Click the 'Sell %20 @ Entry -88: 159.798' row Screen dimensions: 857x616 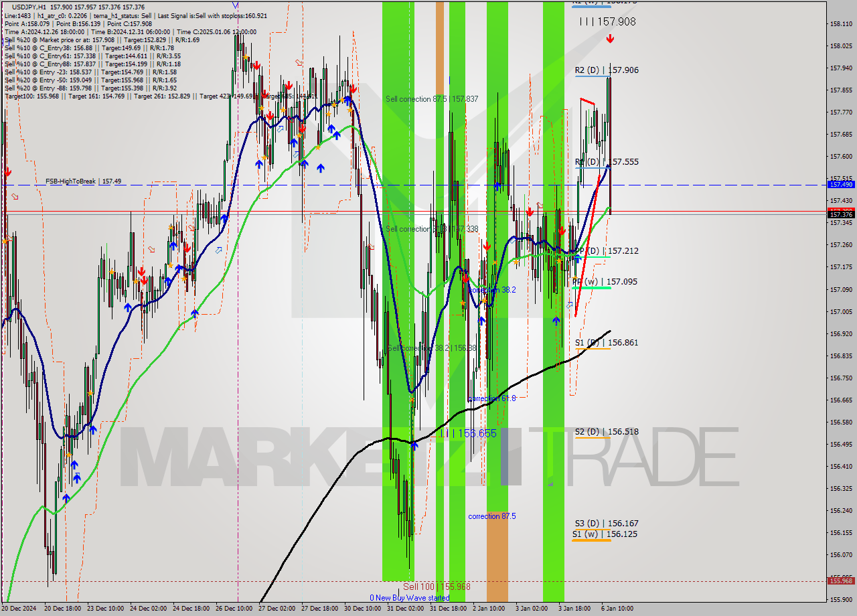90,88
